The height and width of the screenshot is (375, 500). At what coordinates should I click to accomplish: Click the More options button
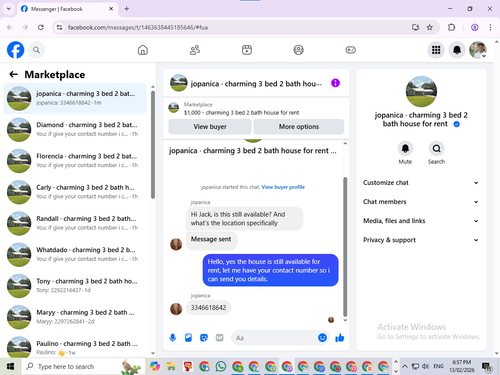299,127
